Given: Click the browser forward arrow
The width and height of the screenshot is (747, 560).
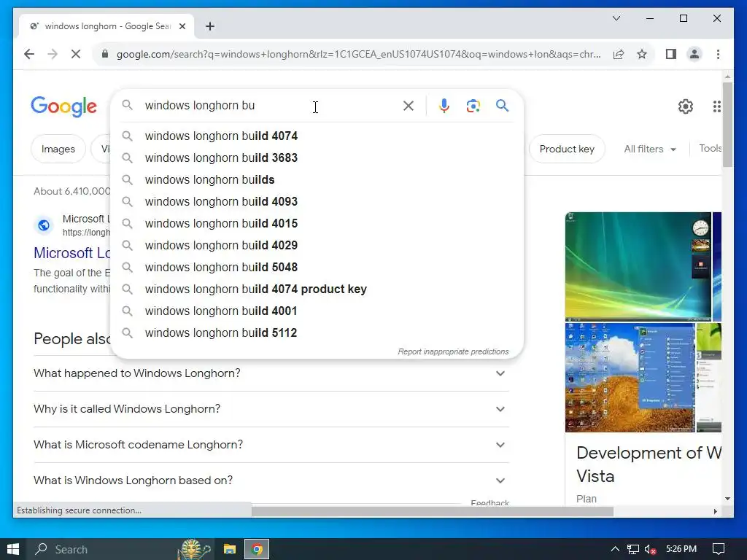Looking at the screenshot, I should 53,54.
